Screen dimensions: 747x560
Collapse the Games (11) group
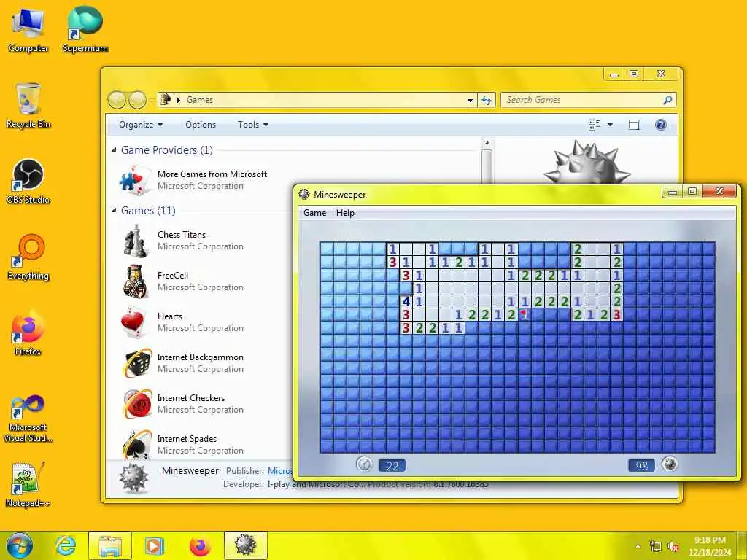point(114,211)
